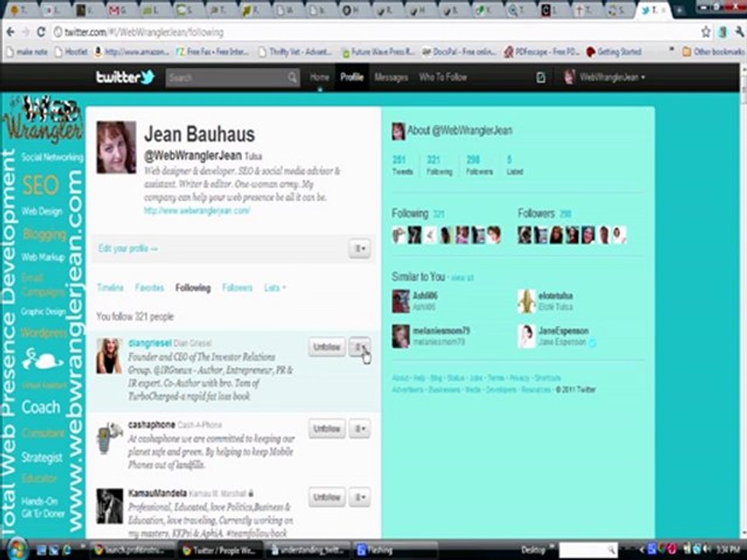Unfollow cashaphone
The height and width of the screenshot is (560, 747).
click(327, 429)
